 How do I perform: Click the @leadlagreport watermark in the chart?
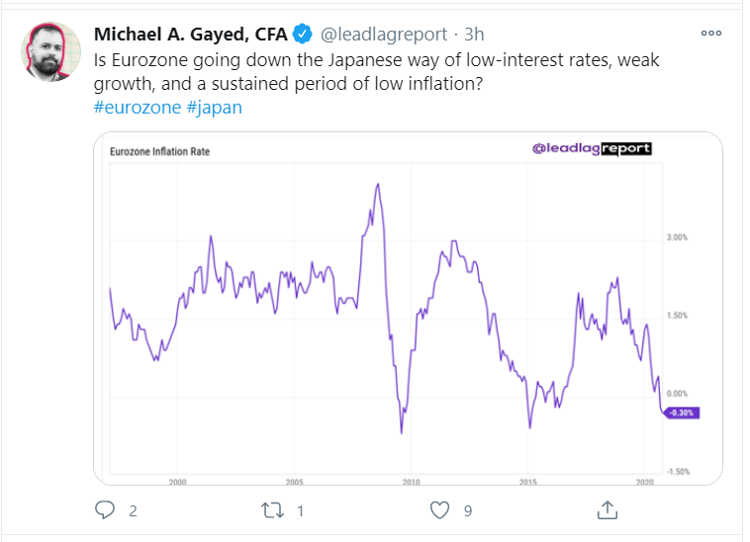(x=592, y=149)
